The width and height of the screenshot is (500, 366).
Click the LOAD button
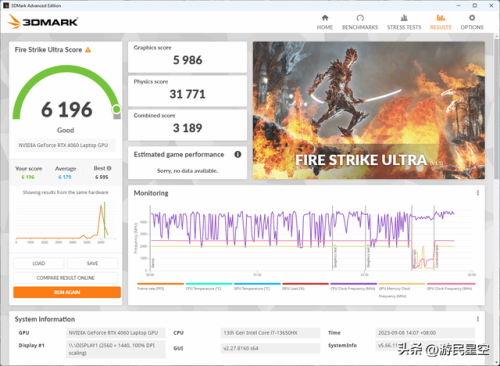[39, 263]
